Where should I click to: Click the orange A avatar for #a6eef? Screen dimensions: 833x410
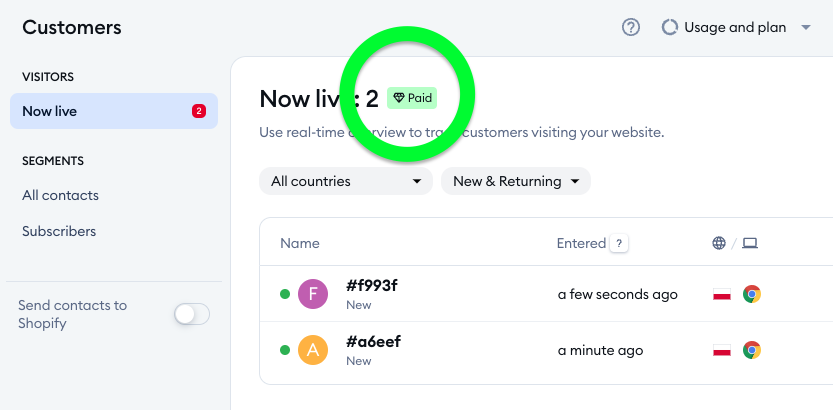(x=313, y=350)
